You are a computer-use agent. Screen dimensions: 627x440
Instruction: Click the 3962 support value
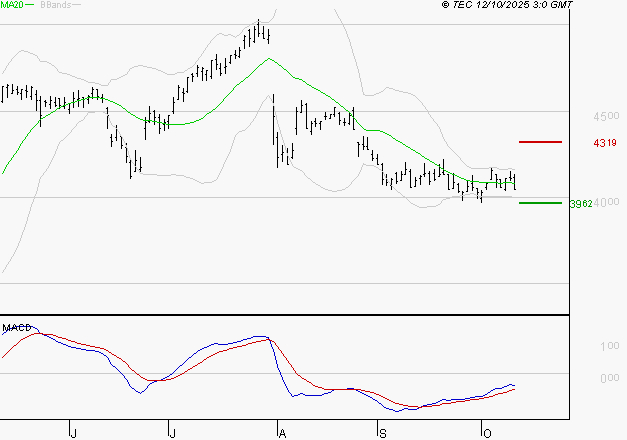coord(581,204)
